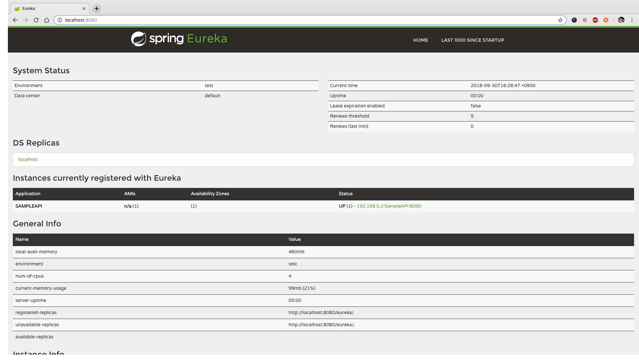
Task: Click the spring Eureka title text
Action: click(x=188, y=38)
